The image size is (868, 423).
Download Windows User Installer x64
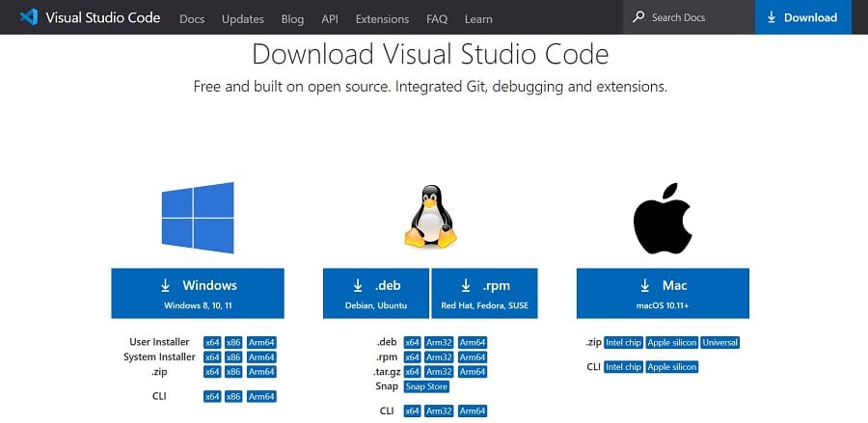pos(212,342)
